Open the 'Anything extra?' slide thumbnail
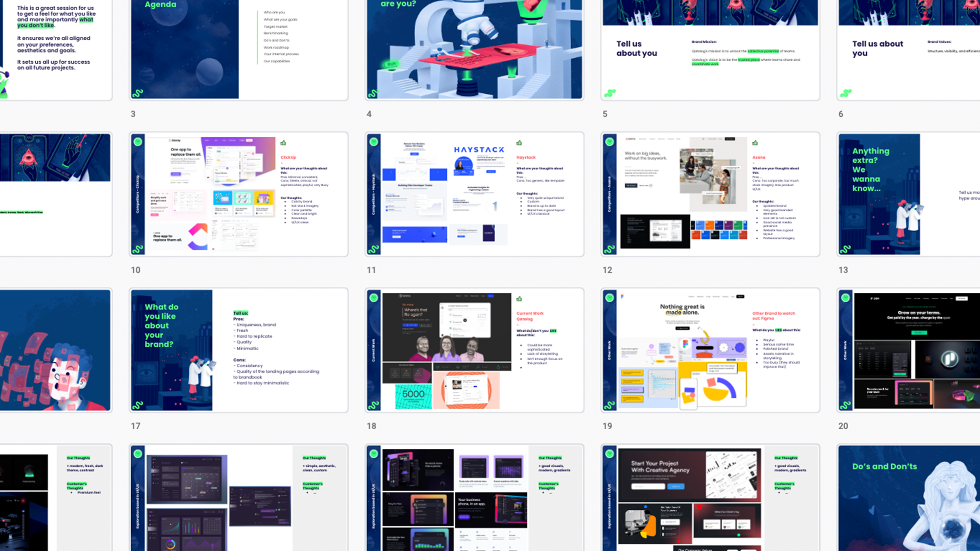Screen dimensions: 980x551 (909, 194)
